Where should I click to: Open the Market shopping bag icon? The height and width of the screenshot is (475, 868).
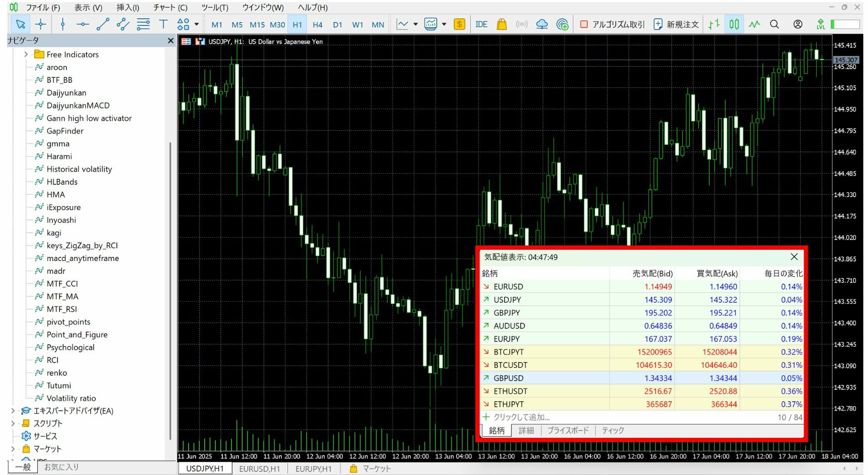click(502, 24)
